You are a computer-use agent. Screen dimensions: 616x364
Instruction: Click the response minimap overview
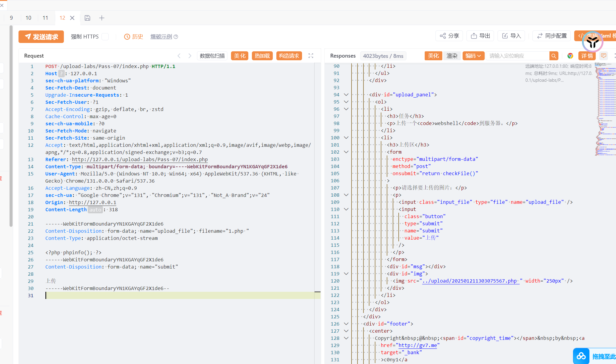point(606,109)
